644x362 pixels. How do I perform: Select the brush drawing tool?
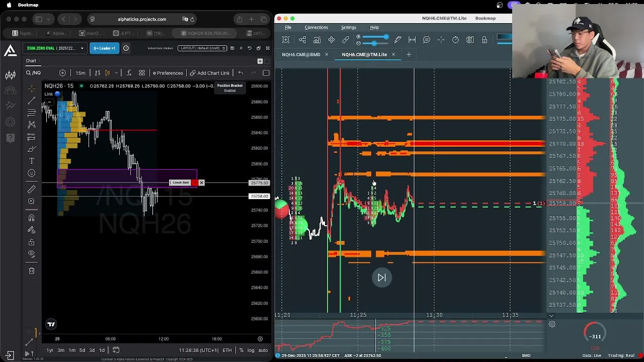click(31, 149)
